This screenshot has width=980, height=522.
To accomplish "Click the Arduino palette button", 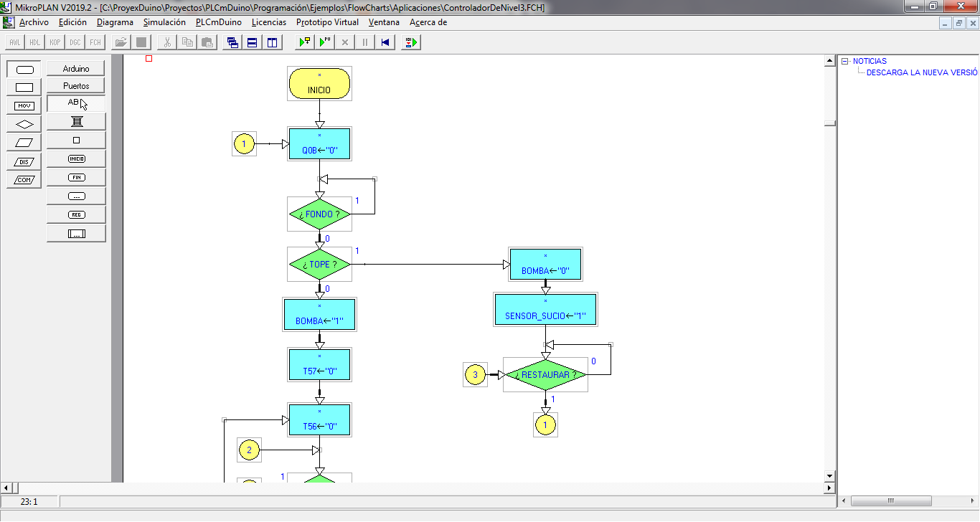I will tap(76, 67).
